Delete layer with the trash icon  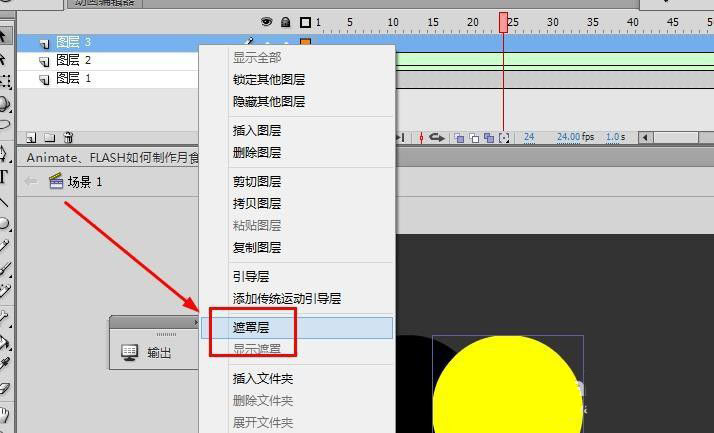68,137
